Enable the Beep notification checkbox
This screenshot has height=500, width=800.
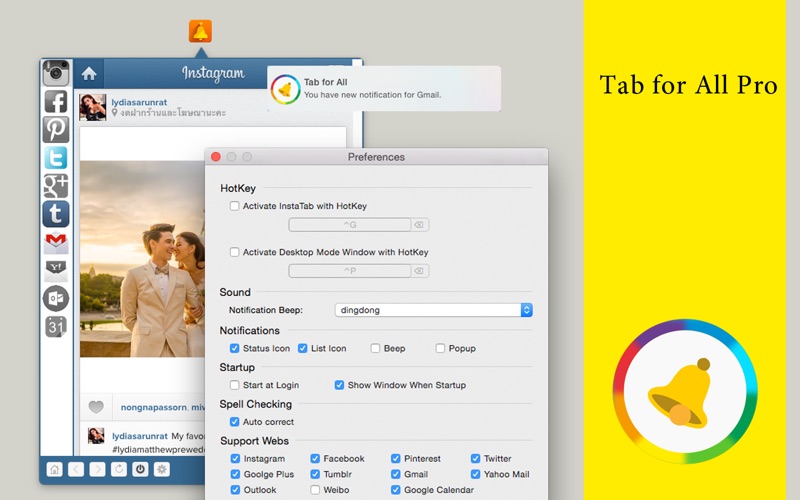click(376, 348)
